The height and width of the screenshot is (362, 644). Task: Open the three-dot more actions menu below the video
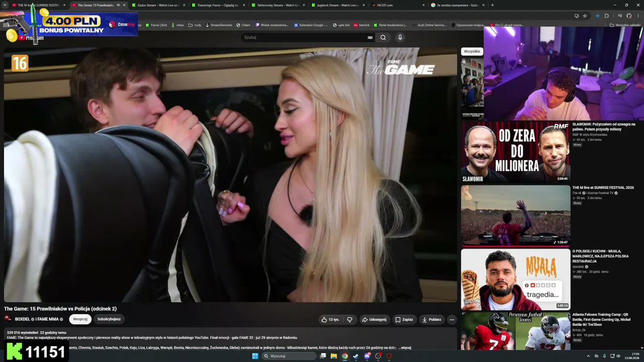(452, 319)
